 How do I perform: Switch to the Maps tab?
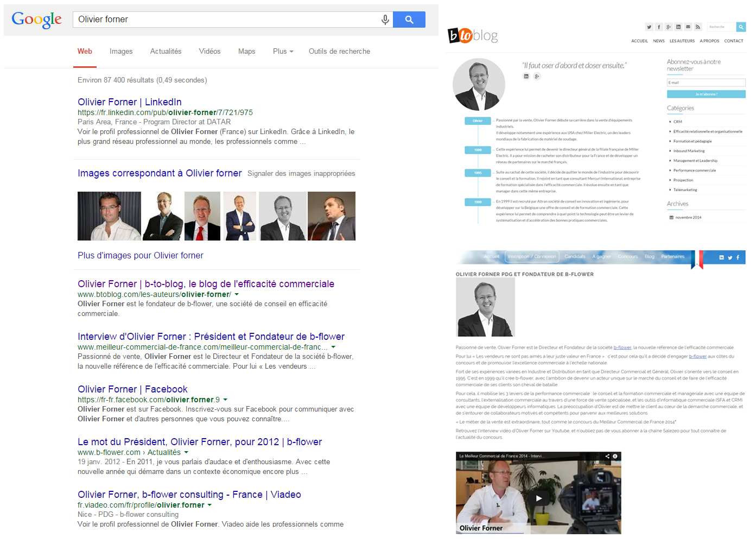click(x=246, y=52)
